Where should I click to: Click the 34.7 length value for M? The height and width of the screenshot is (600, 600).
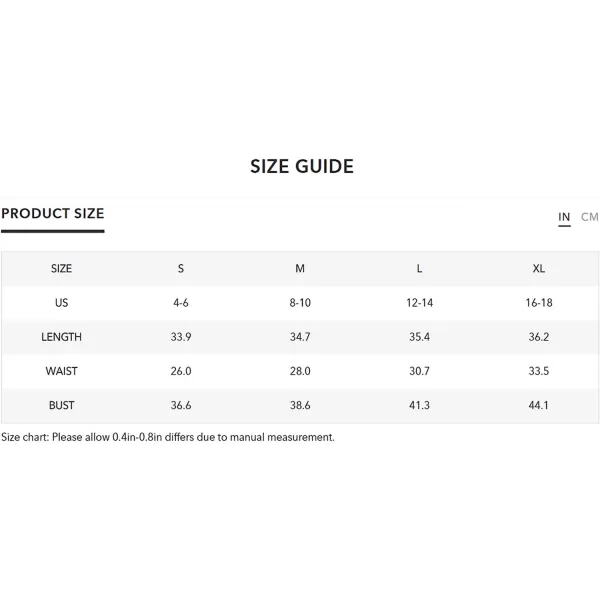click(300, 337)
